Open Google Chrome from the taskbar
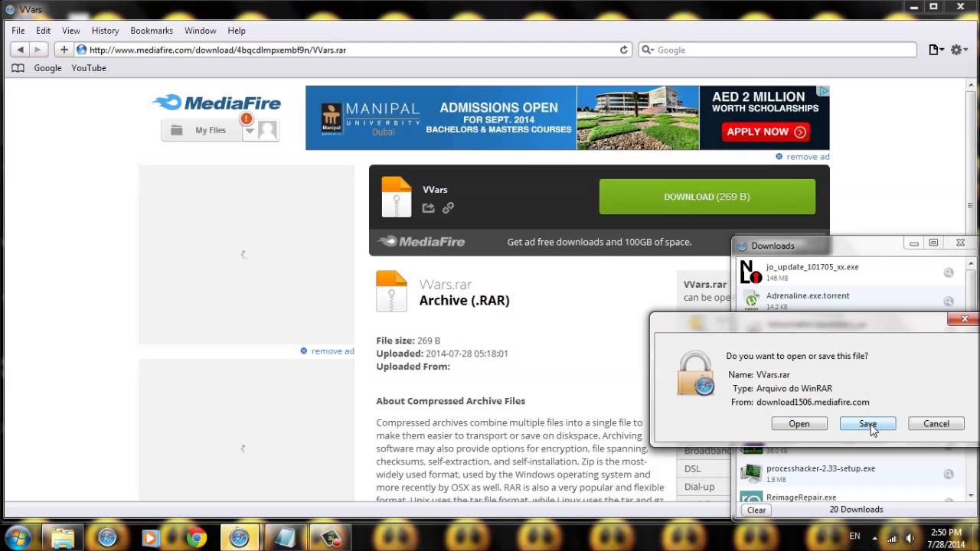 [195, 538]
